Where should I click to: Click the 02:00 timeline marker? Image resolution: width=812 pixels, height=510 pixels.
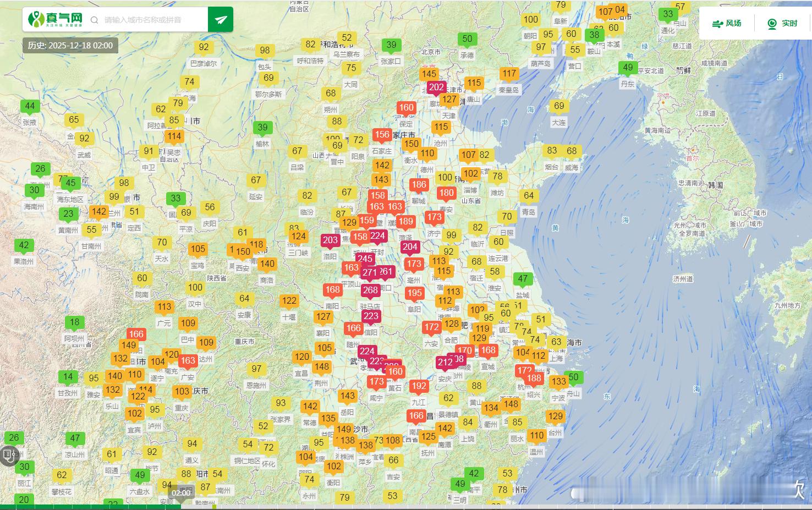pos(181,493)
